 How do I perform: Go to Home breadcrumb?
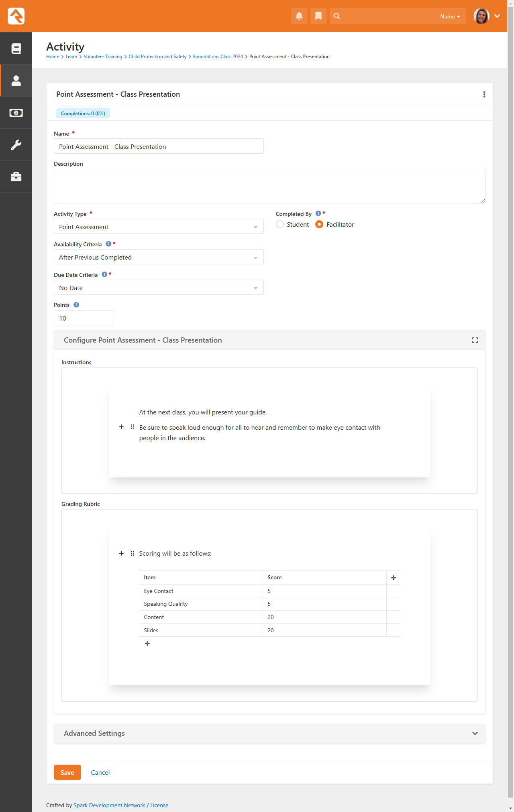coord(53,57)
